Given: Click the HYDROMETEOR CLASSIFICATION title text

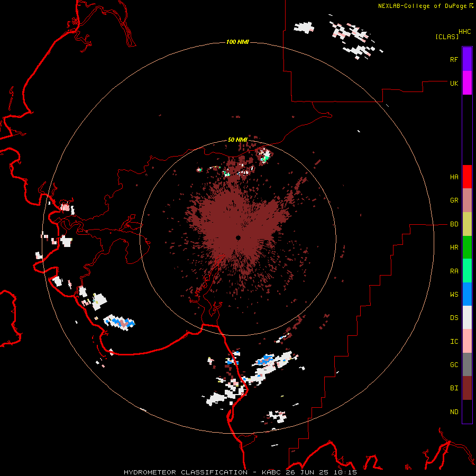Looking at the screenshot, I should [186, 472].
